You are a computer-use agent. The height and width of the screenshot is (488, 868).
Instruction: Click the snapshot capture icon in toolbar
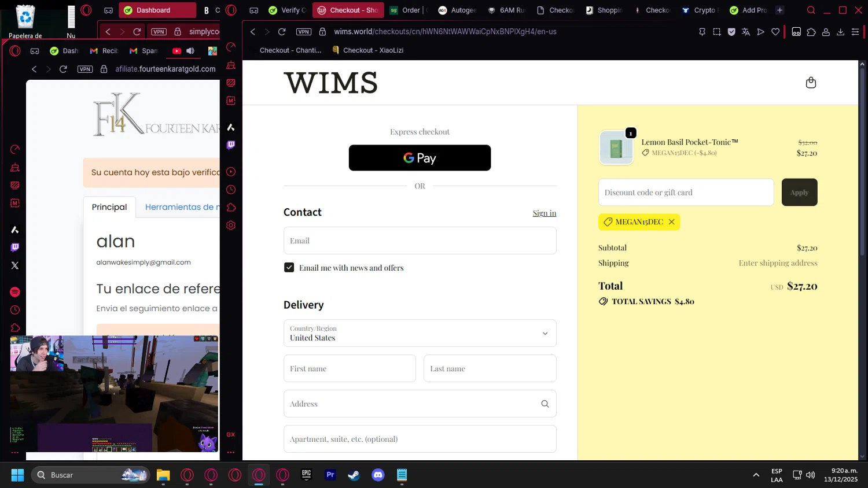(717, 32)
